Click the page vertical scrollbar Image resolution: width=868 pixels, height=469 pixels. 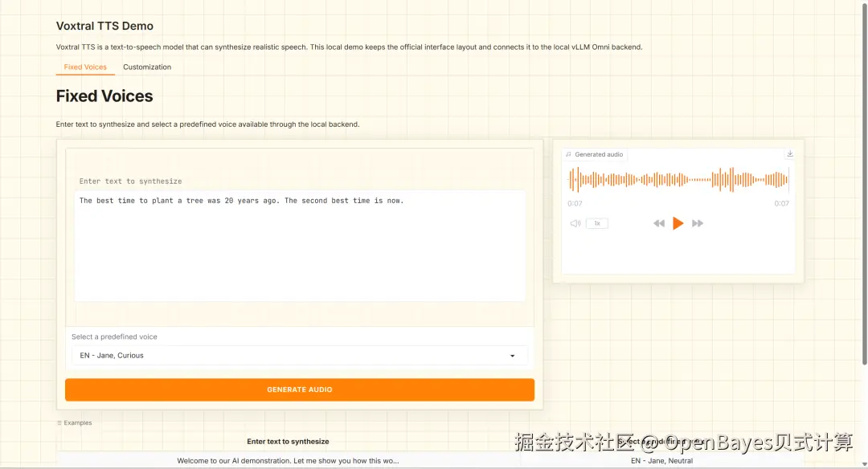click(x=864, y=182)
